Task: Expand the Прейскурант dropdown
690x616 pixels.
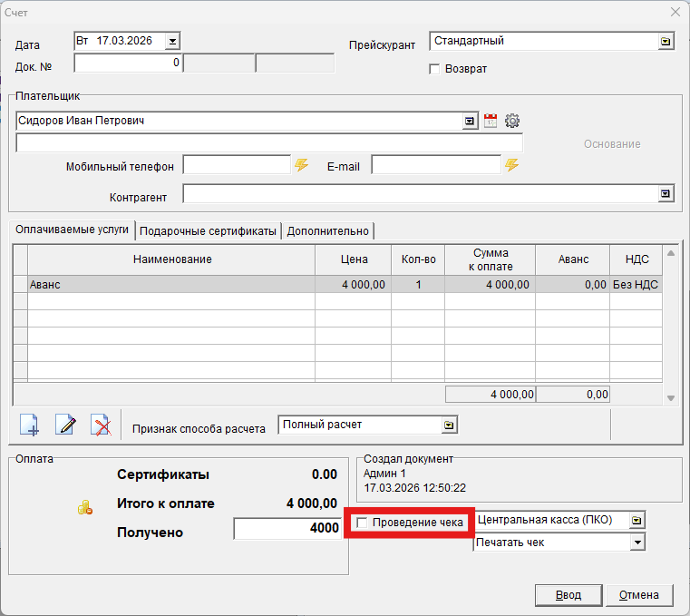Action: [666, 42]
